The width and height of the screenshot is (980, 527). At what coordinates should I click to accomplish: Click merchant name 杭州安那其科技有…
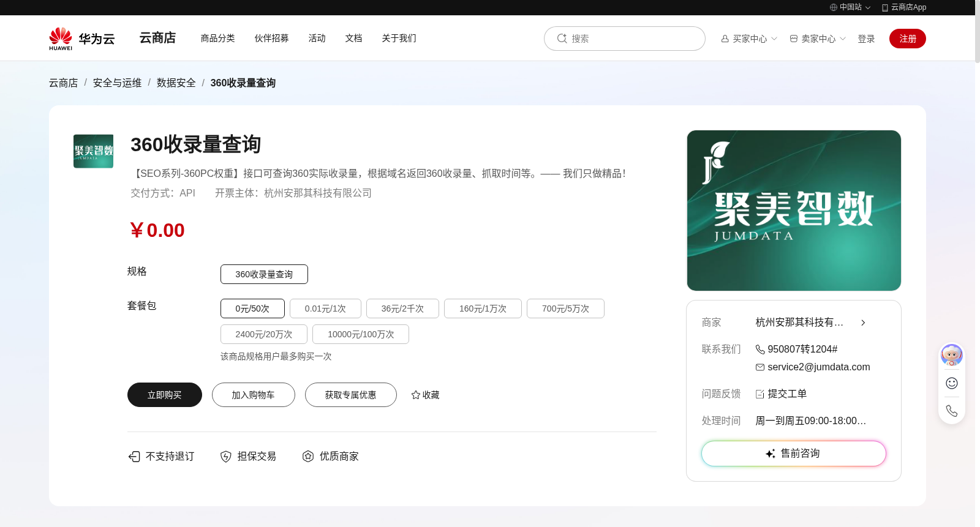point(799,323)
